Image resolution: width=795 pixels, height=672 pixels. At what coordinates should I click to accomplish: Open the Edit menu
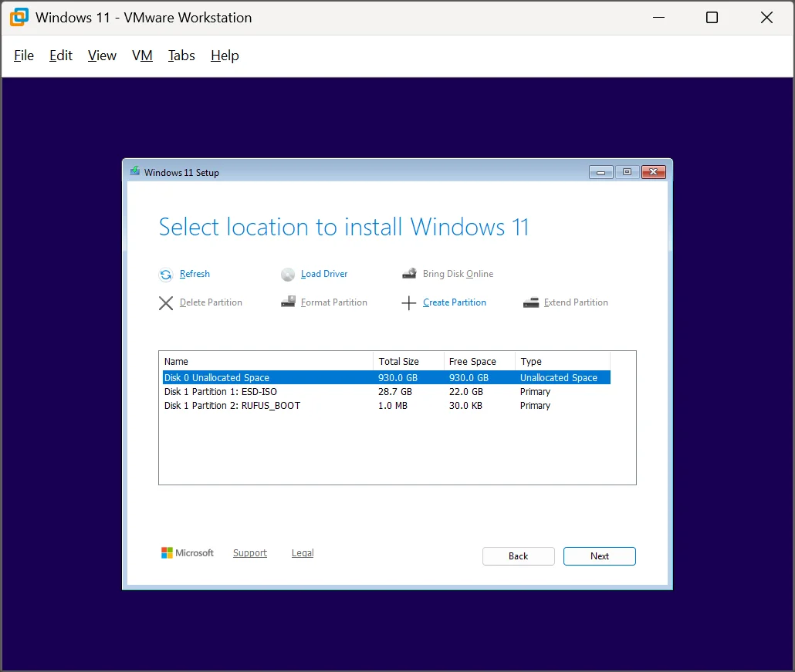[x=61, y=56]
